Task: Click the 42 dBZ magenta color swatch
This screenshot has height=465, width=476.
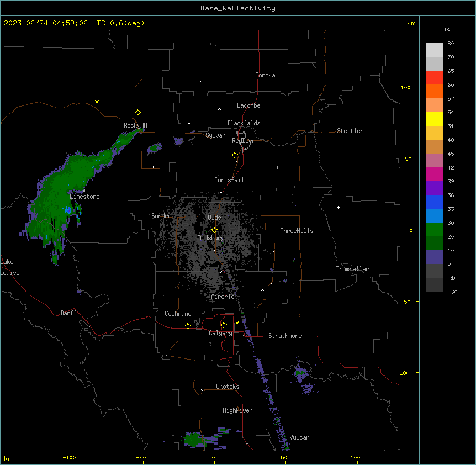Action: coord(434,174)
